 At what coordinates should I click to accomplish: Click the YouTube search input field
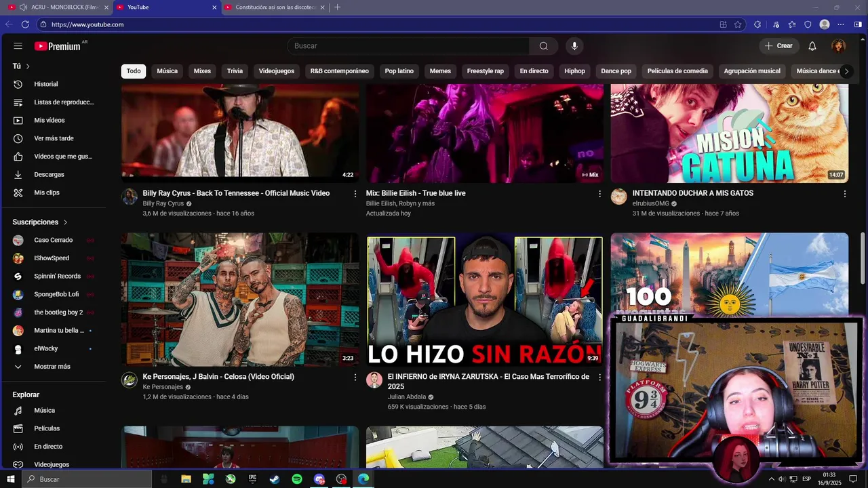point(408,46)
